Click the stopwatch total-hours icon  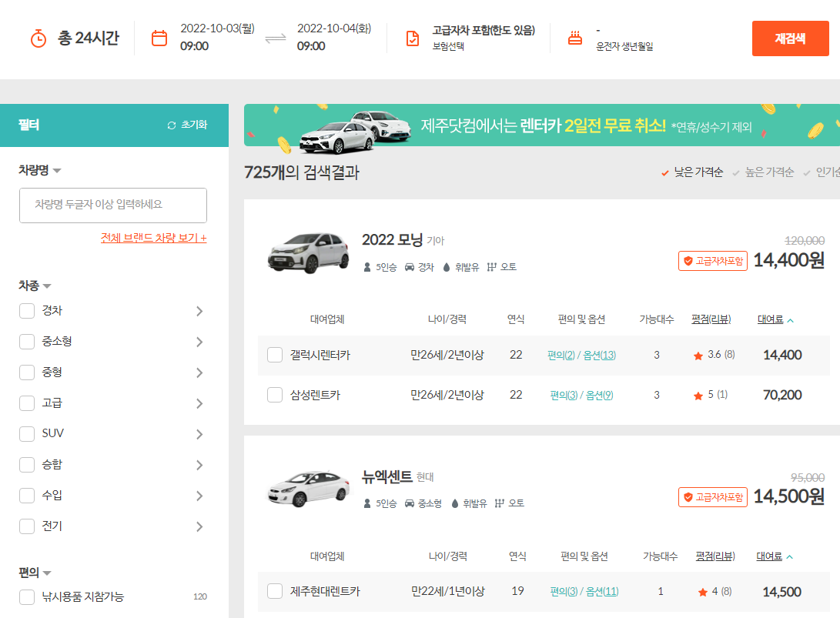[x=38, y=38]
